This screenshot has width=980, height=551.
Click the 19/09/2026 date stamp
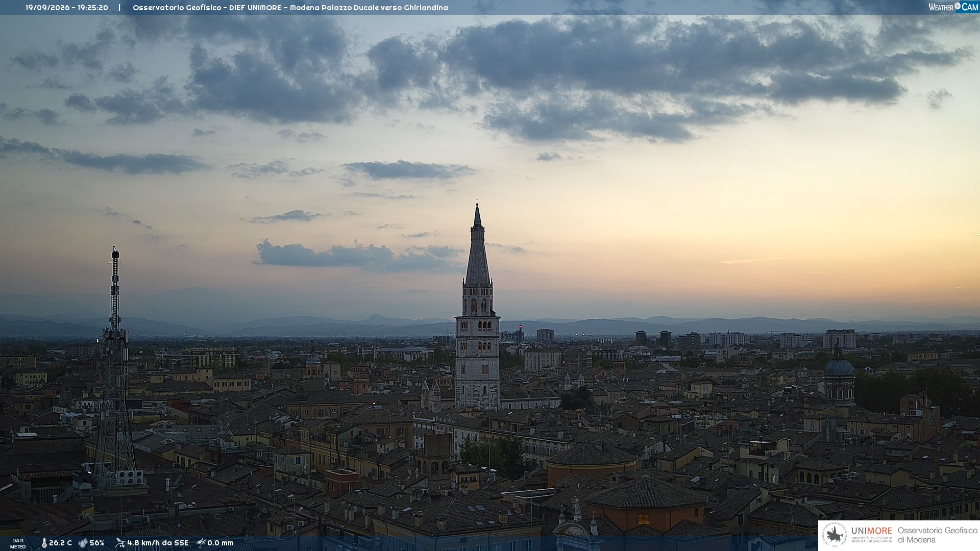coord(47,8)
